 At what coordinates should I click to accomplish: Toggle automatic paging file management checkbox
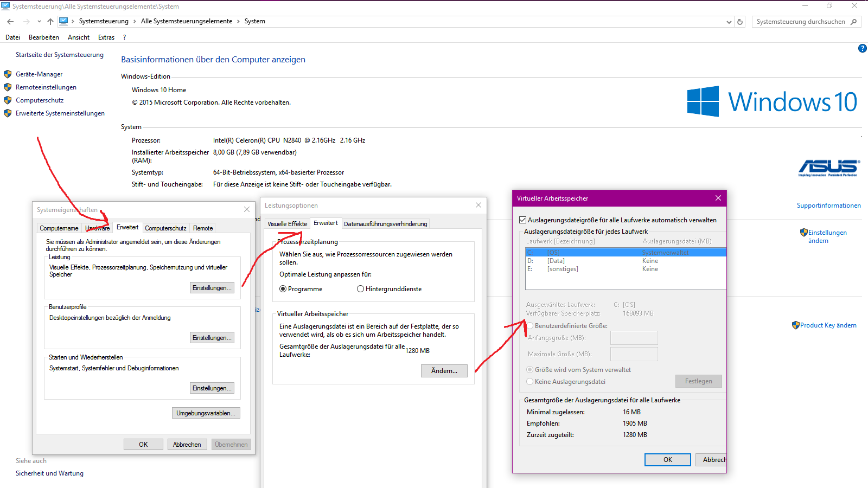pos(523,220)
